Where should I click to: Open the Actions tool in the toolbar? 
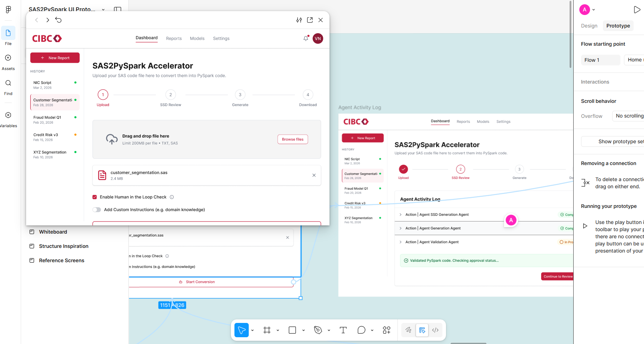(386, 330)
